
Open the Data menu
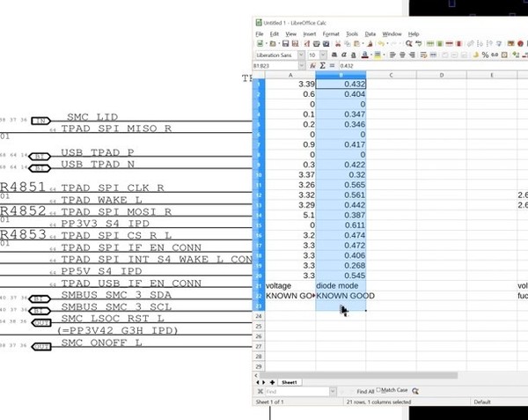pyautogui.click(x=370, y=33)
